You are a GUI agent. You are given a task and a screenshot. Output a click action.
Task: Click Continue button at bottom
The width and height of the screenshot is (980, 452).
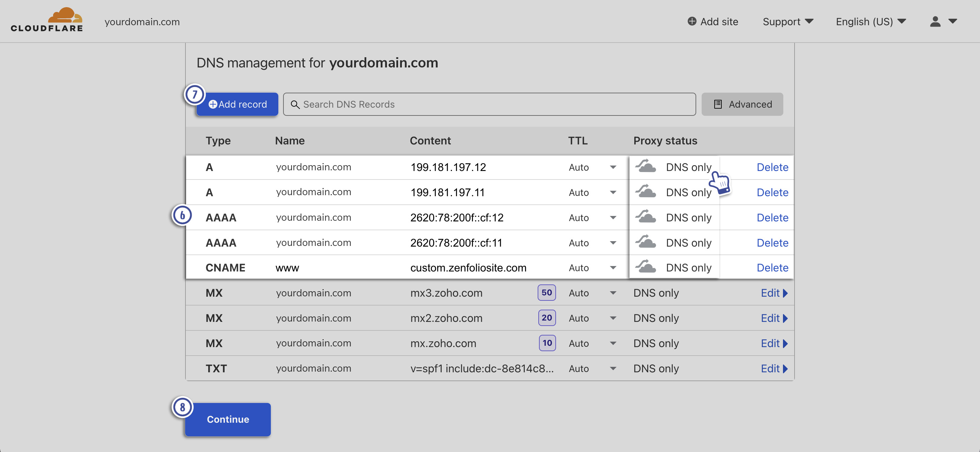click(x=228, y=419)
